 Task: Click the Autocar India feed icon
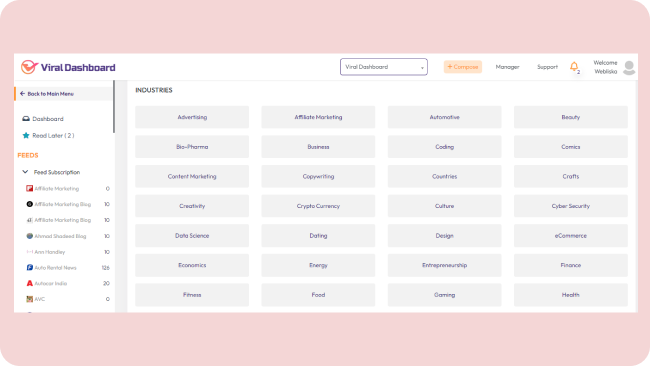(x=29, y=284)
